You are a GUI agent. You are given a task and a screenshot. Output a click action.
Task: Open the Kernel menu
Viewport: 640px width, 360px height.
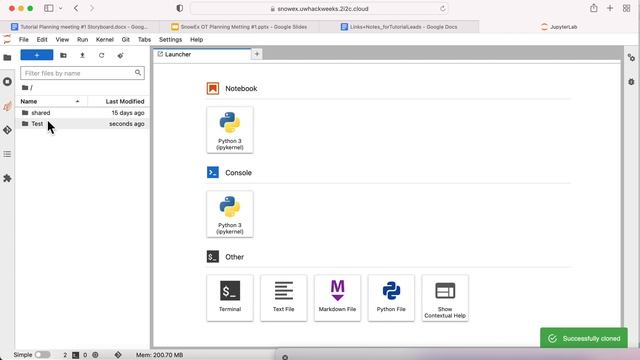104,40
